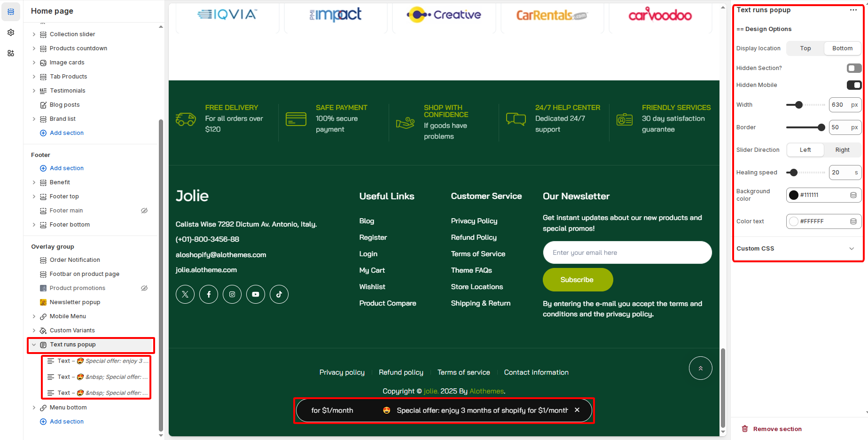The width and height of the screenshot is (868, 440).
Task: Turn off the Hidden Mobile toggle
Action: [x=853, y=85]
